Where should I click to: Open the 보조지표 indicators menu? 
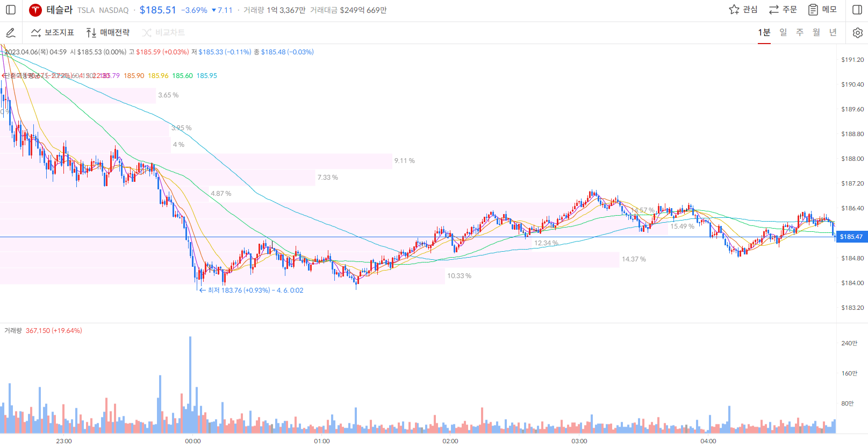[x=53, y=33]
